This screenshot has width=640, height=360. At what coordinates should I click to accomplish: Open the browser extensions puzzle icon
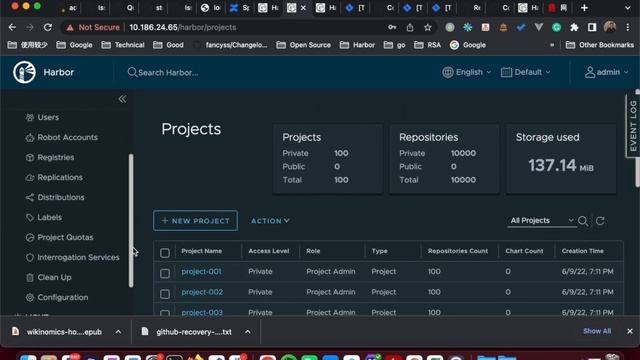(574, 27)
